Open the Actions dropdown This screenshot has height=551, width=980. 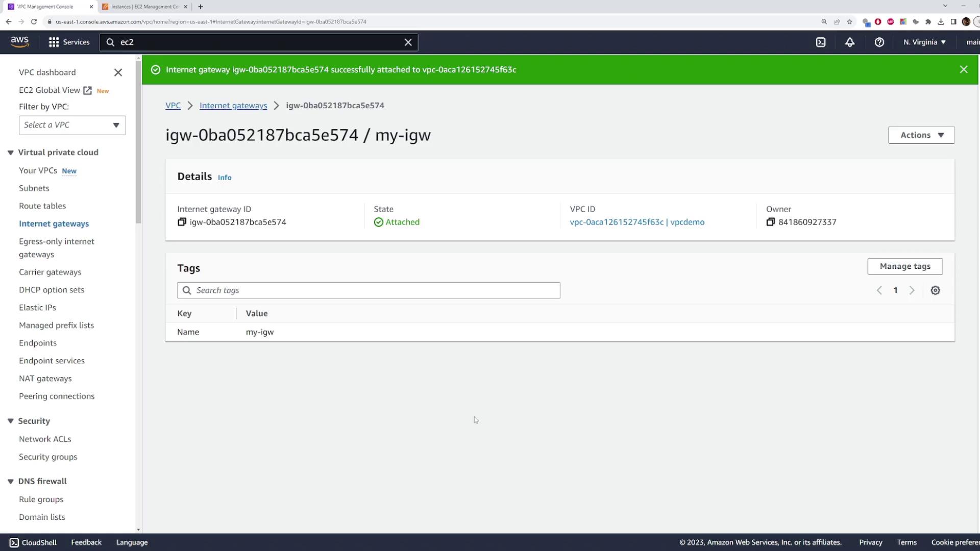(x=921, y=135)
